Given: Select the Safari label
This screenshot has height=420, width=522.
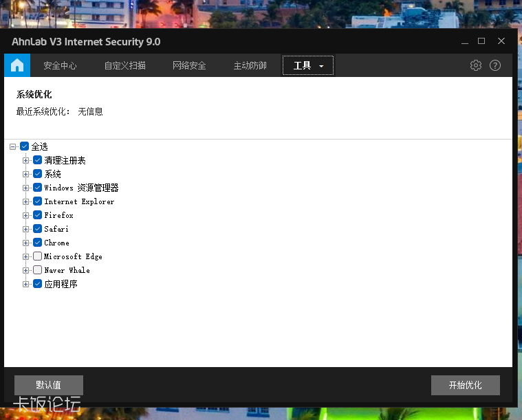Looking at the screenshot, I should [56, 229].
